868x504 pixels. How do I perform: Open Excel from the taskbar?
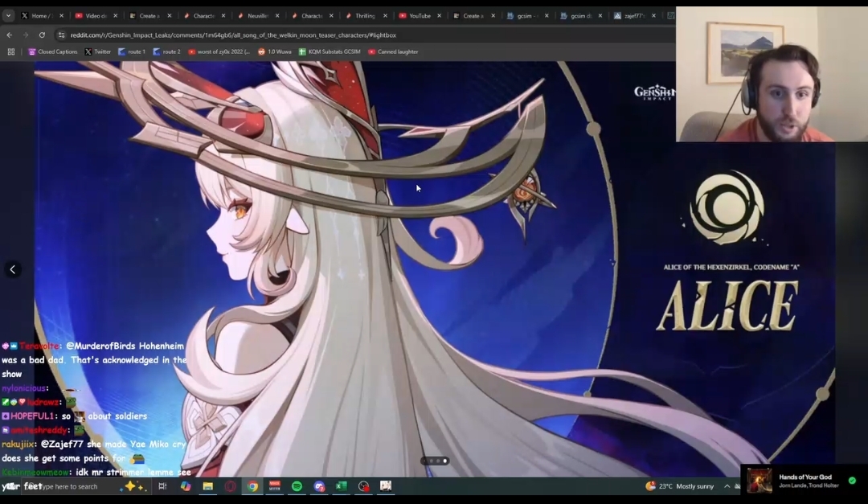(342, 486)
